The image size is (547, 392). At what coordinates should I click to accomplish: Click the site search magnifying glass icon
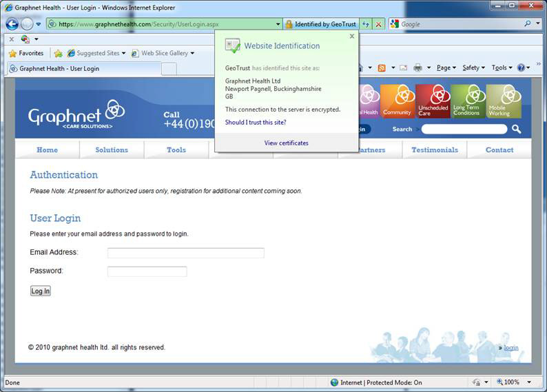point(517,129)
